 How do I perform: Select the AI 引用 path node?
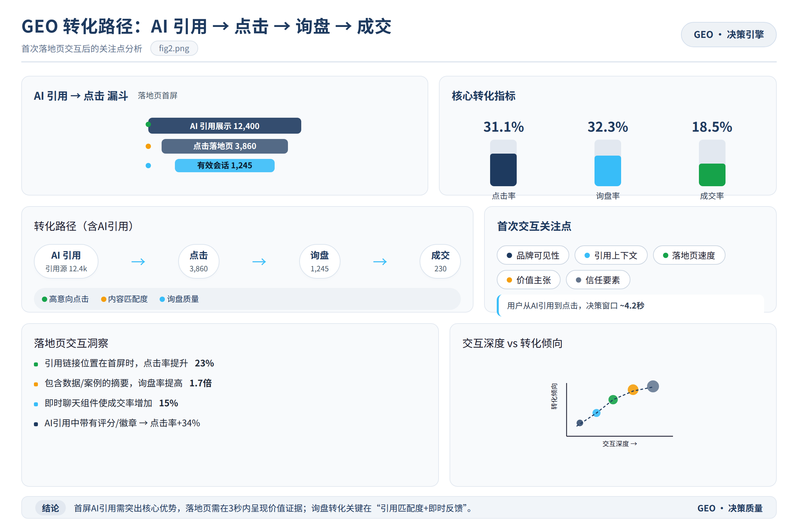click(x=66, y=262)
